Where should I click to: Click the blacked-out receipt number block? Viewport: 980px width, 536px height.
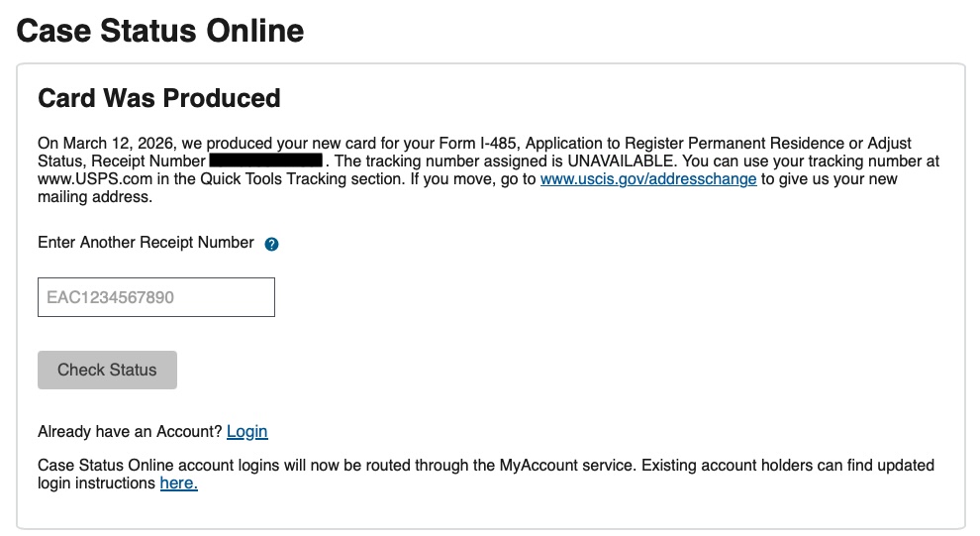(266, 161)
